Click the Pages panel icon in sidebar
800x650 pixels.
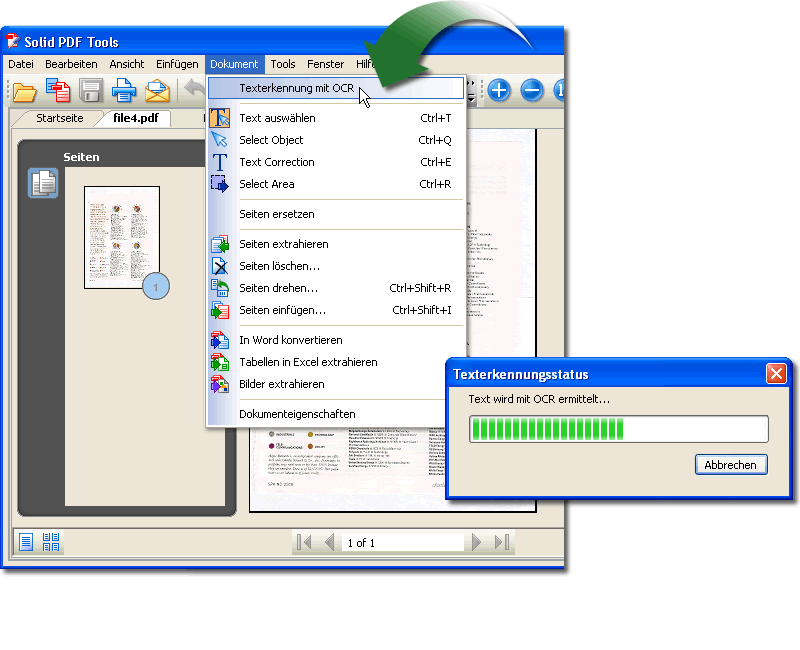click(x=43, y=183)
